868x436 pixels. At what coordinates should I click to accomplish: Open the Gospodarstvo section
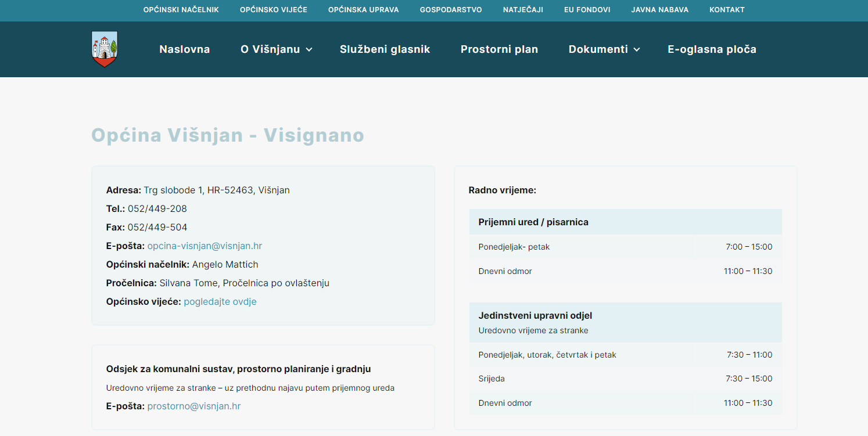[x=450, y=10]
